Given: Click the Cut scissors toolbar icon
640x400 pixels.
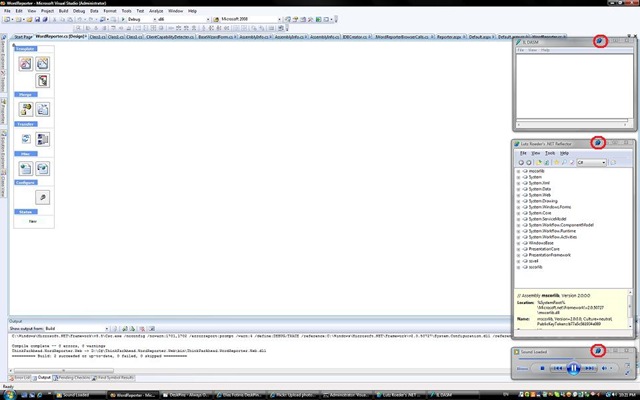Looking at the screenshot, I should pyautogui.click(x=55, y=19).
